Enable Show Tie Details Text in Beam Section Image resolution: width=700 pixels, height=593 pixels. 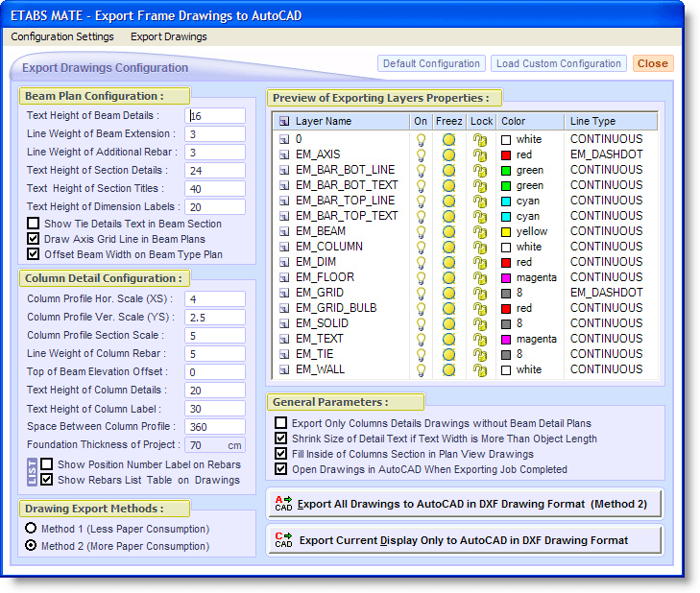(34, 224)
